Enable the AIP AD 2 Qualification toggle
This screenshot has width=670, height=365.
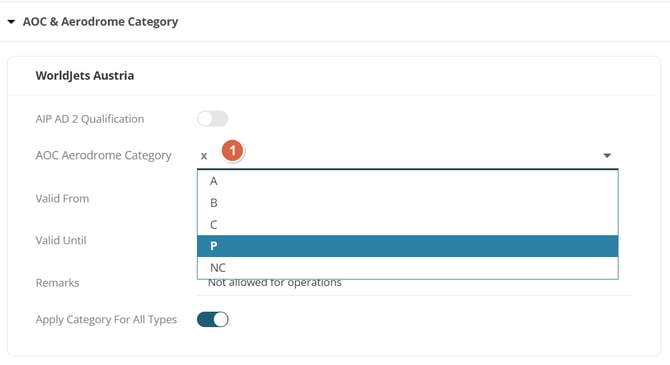point(212,119)
